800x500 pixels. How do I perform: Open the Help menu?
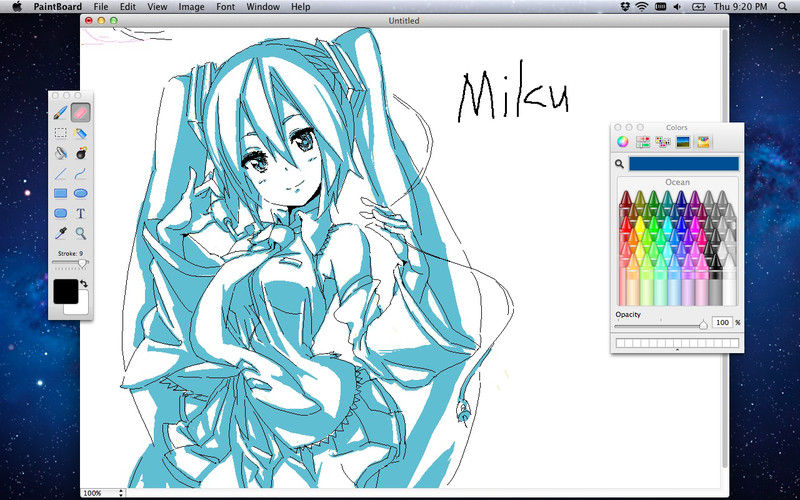(301, 7)
